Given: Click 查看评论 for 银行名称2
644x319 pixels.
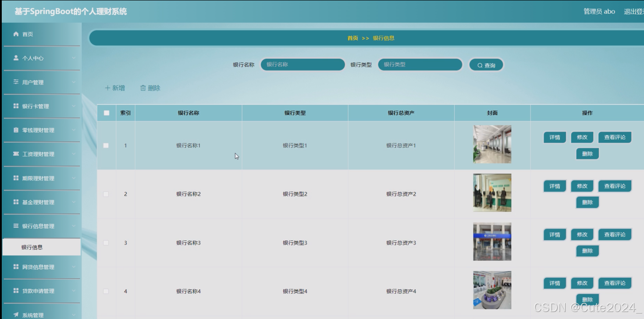Looking at the screenshot, I should pos(615,186).
